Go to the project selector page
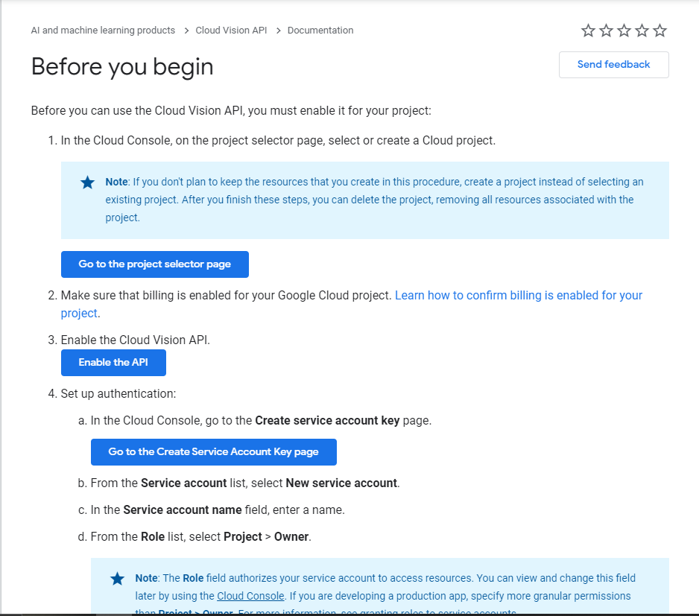699x616 pixels. [154, 264]
